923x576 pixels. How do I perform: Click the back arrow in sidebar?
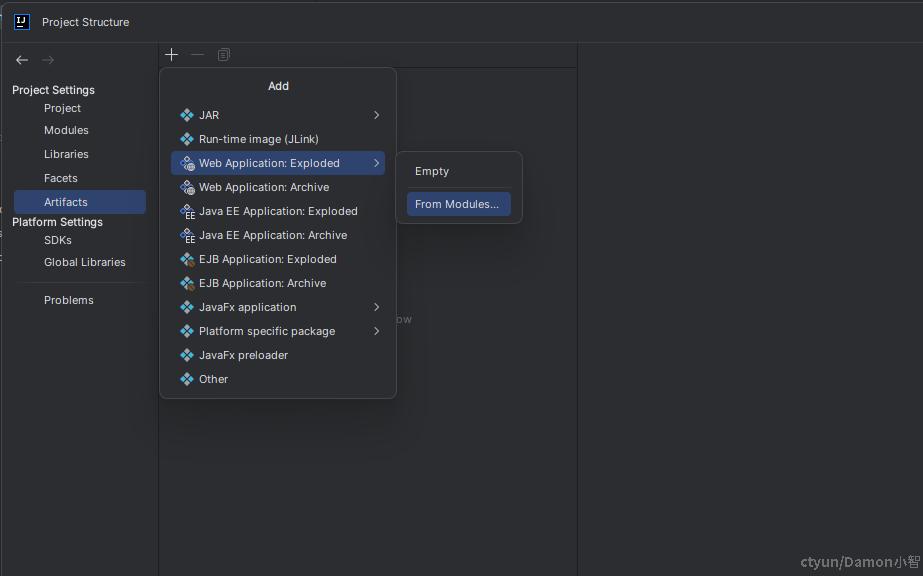[x=22, y=60]
